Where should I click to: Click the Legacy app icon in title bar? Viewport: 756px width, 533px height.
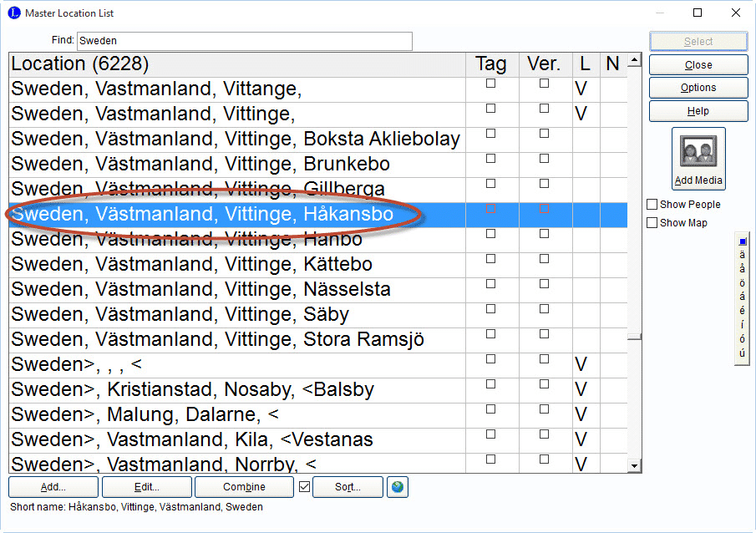click(x=14, y=13)
